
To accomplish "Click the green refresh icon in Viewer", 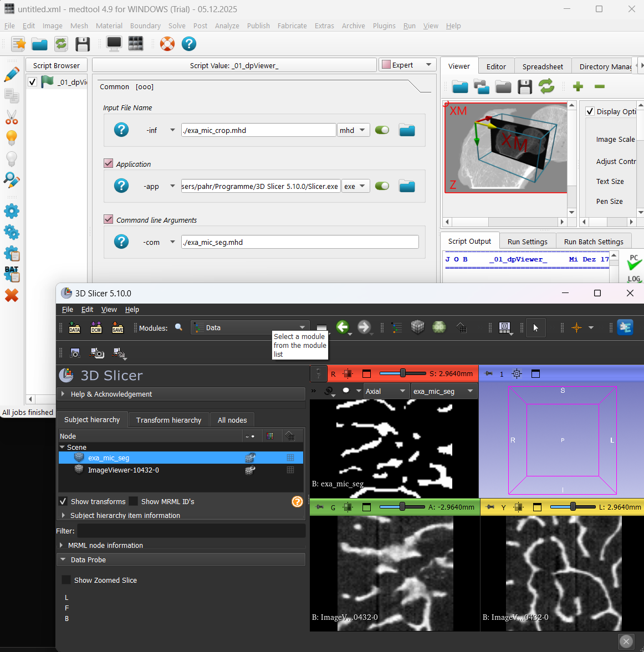I will [x=546, y=86].
